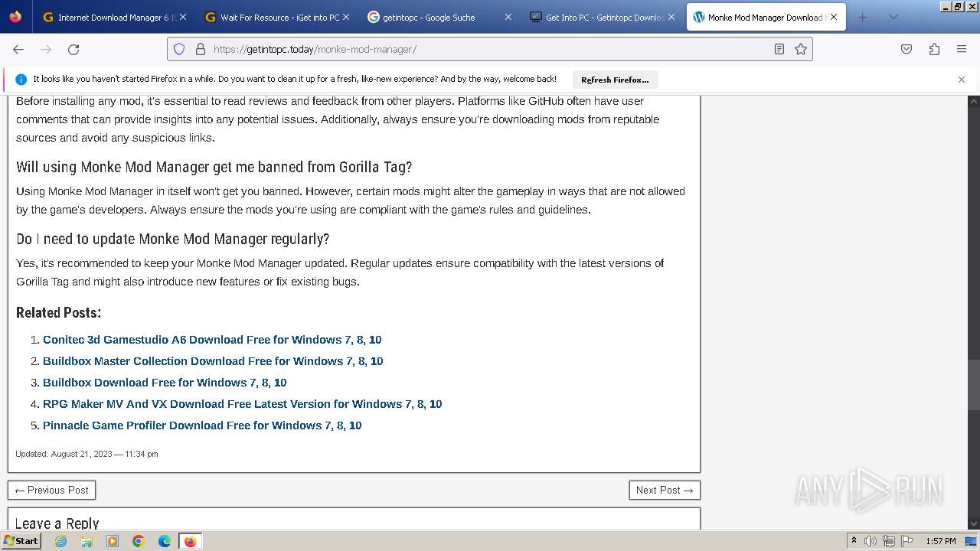This screenshot has height=551, width=980.
Task: Click the address bar URL field
Action: pos(490,49)
